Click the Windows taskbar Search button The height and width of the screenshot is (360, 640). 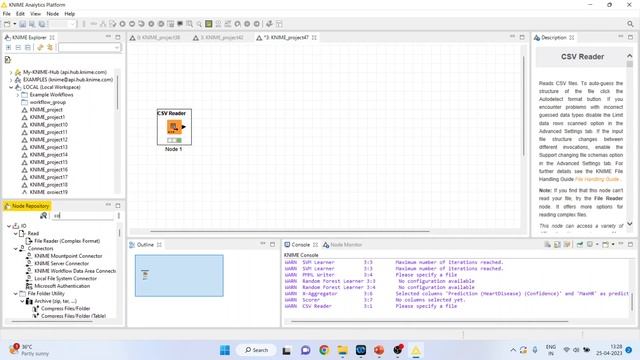(256, 350)
